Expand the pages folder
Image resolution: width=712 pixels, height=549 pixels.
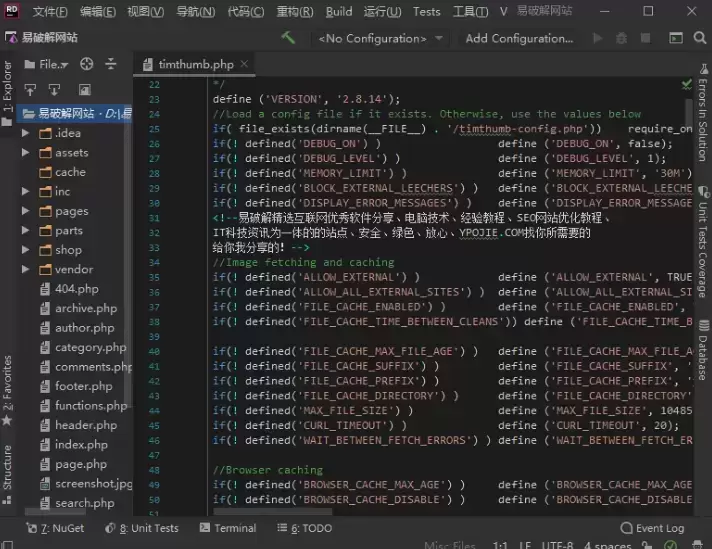pyautogui.click(x=26, y=211)
